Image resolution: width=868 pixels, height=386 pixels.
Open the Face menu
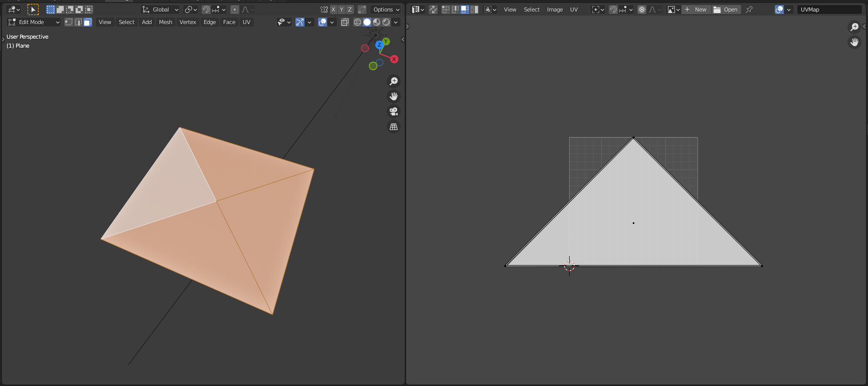click(x=229, y=22)
